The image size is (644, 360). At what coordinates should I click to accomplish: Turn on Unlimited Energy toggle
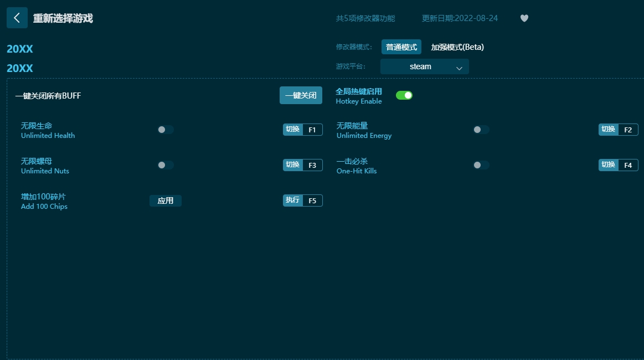481,130
